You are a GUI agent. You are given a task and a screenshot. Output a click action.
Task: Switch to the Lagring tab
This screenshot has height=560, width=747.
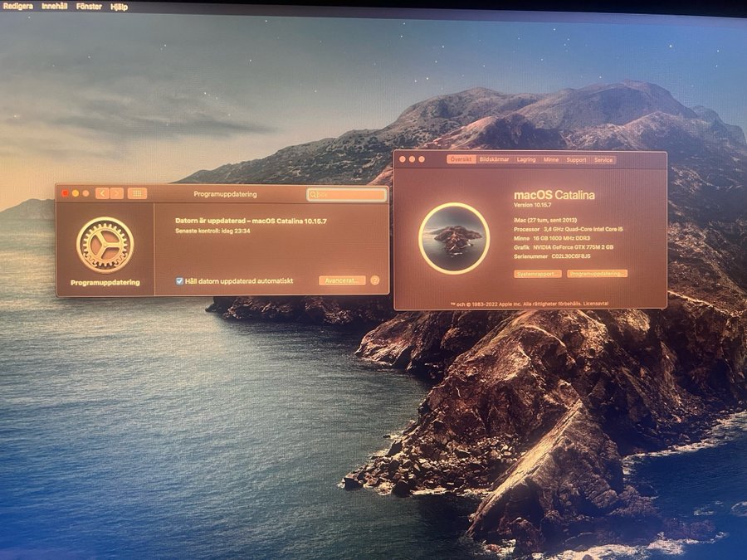[x=526, y=159]
